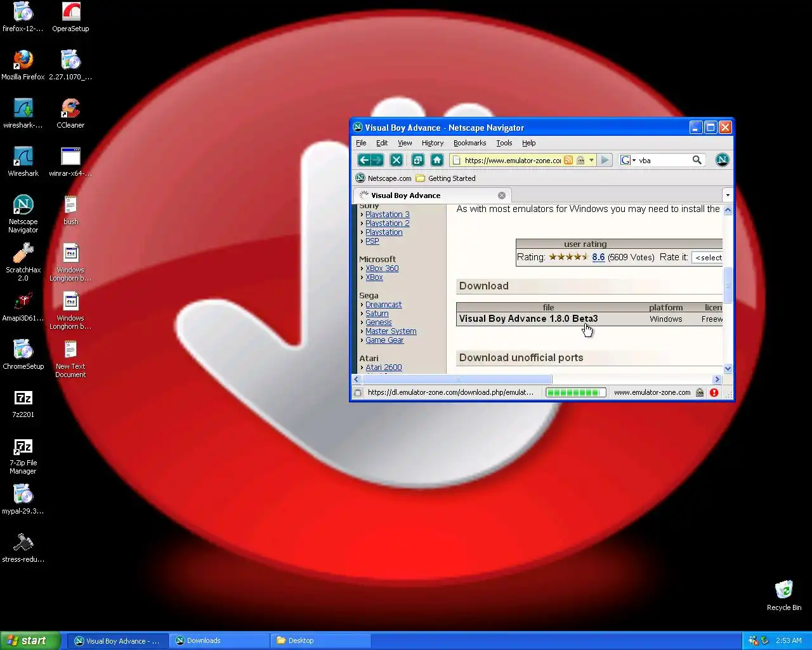The image size is (812, 650).
Task: Select the 7z2201 desktop icon
Action: 23,403
